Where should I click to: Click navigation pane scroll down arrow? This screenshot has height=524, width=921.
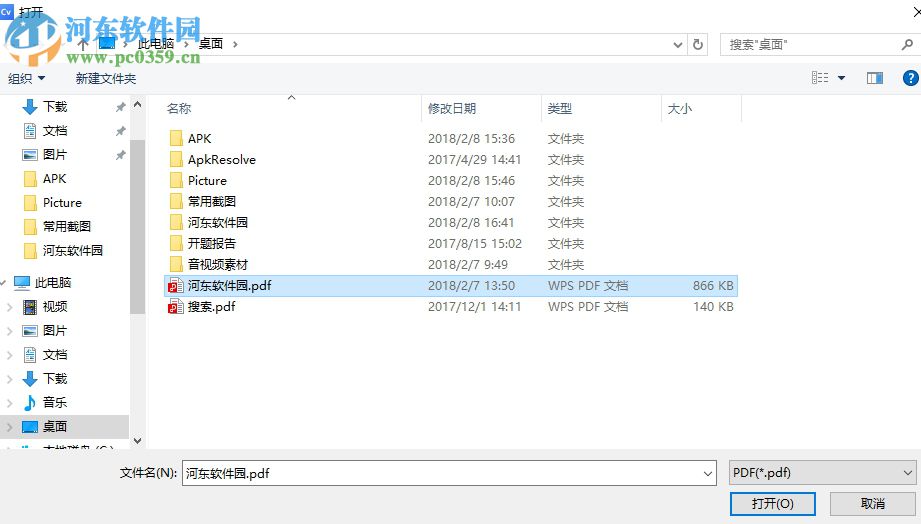pos(137,441)
